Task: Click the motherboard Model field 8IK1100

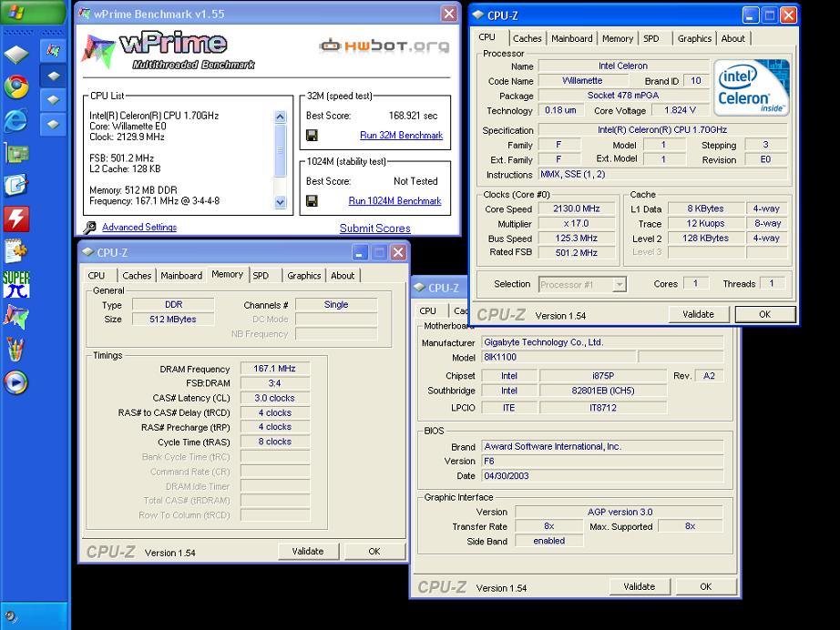Action: [558, 357]
